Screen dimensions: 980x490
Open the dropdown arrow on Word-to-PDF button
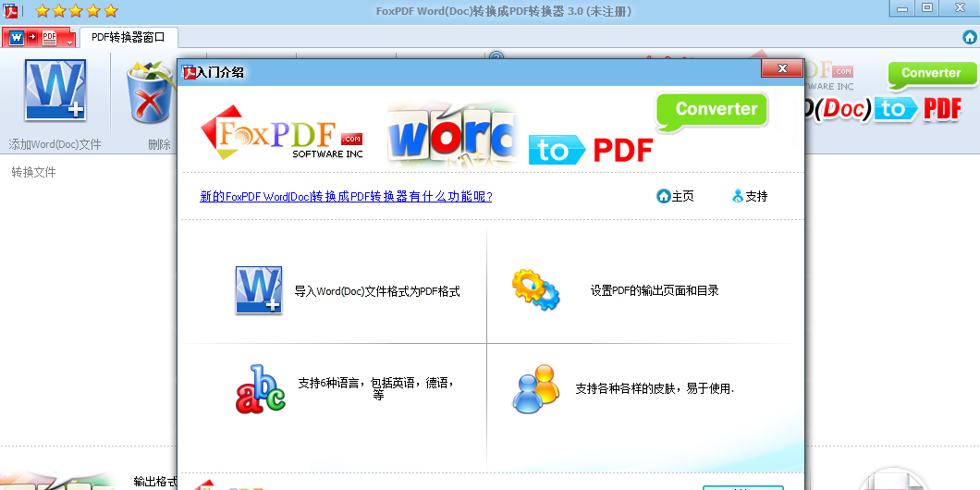point(69,42)
